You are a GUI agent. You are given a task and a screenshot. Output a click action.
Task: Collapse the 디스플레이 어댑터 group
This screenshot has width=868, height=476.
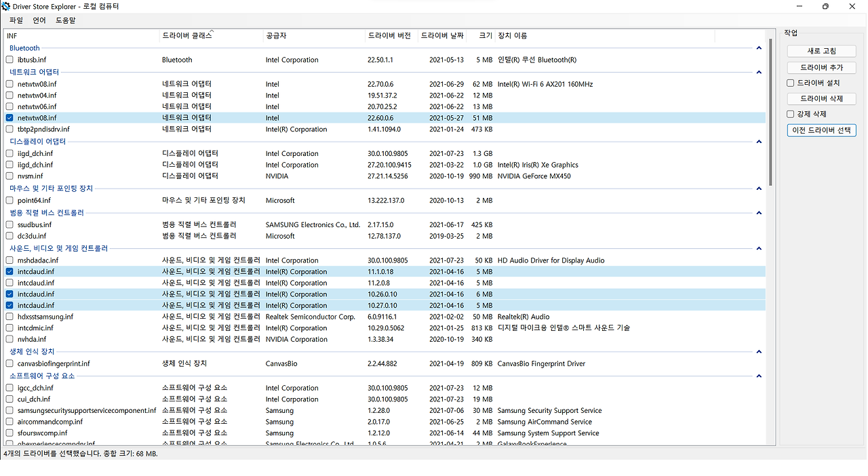click(759, 142)
